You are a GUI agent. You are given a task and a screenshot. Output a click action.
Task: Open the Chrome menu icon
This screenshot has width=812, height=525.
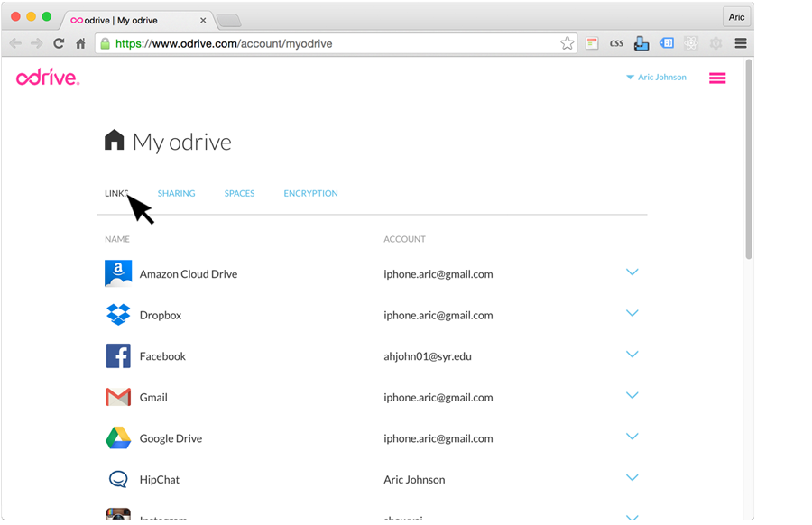(x=741, y=43)
